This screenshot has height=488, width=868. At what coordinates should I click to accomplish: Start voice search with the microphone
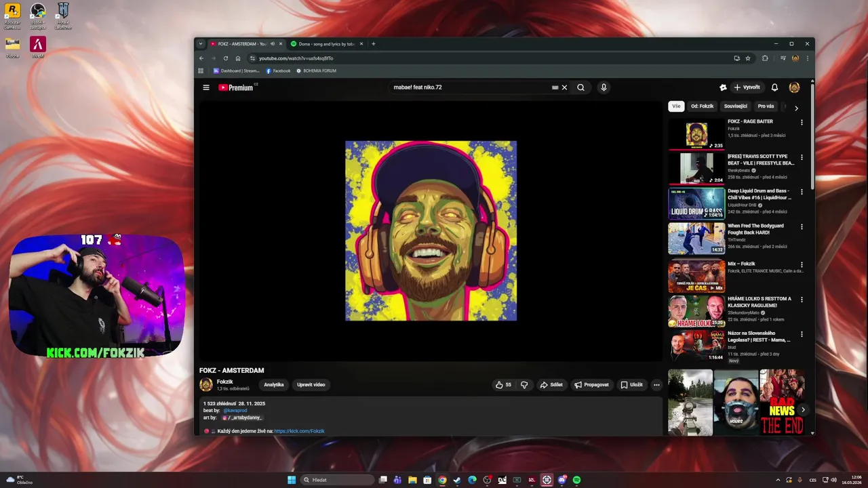pos(604,87)
